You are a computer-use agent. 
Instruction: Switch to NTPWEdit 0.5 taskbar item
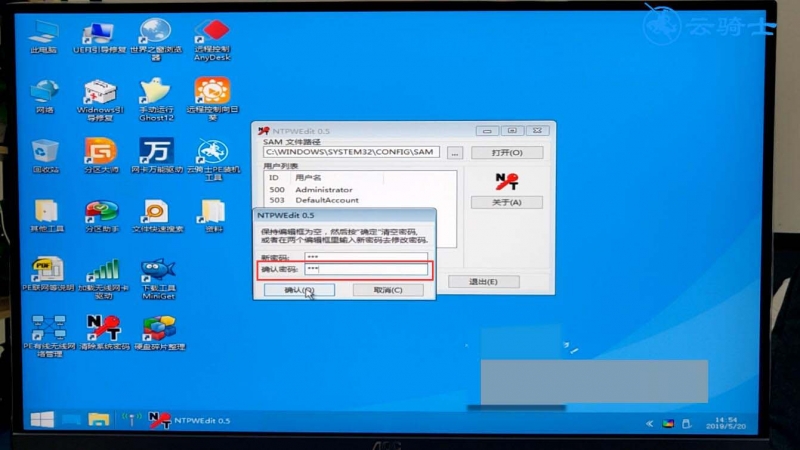point(189,420)
